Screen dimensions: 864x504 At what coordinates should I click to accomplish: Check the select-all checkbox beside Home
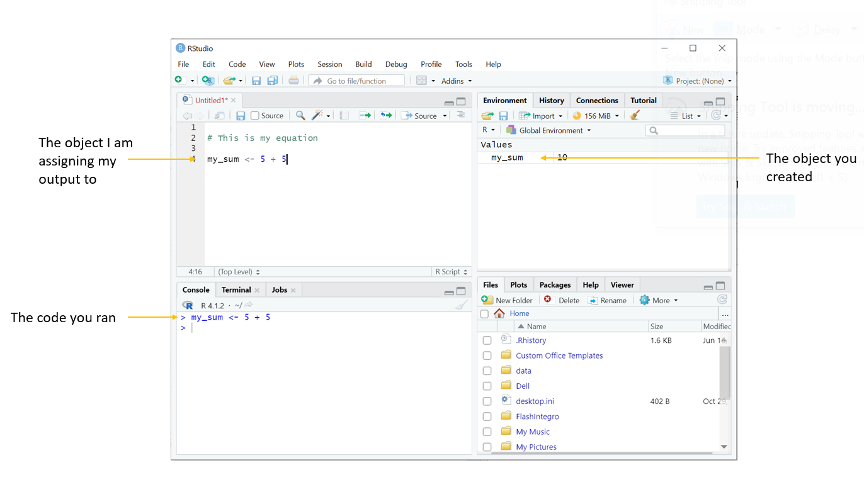click(x=484, y=313)
